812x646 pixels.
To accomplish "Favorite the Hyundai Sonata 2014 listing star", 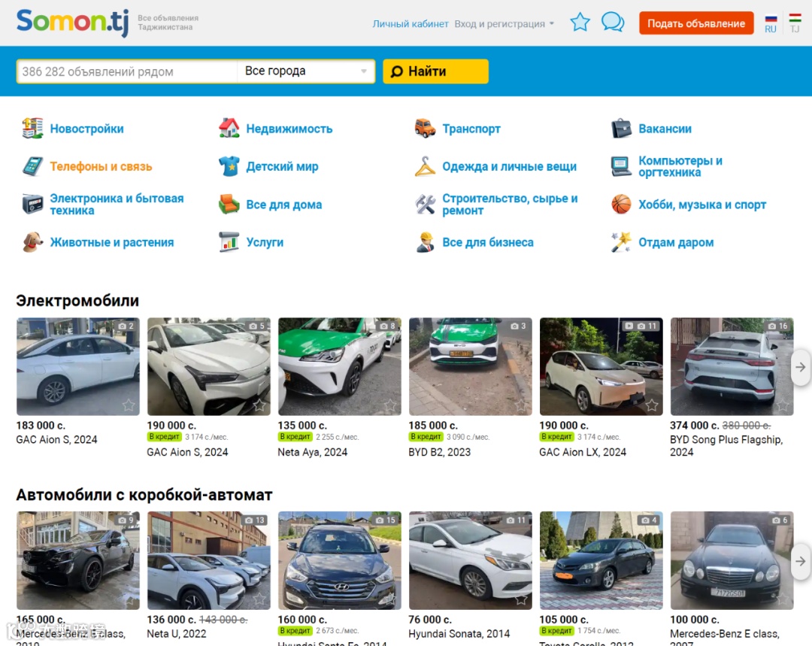I will 521,599.
